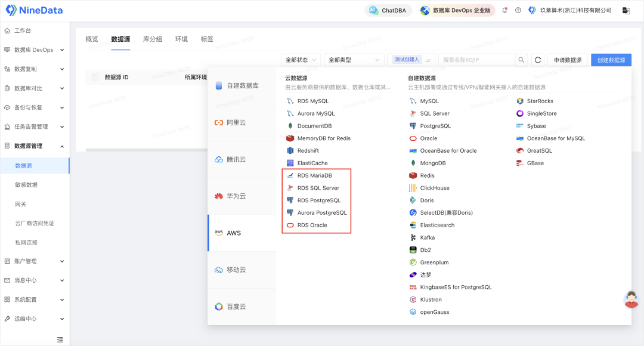Click the 创建数据源 button

(x=611, y=60)
